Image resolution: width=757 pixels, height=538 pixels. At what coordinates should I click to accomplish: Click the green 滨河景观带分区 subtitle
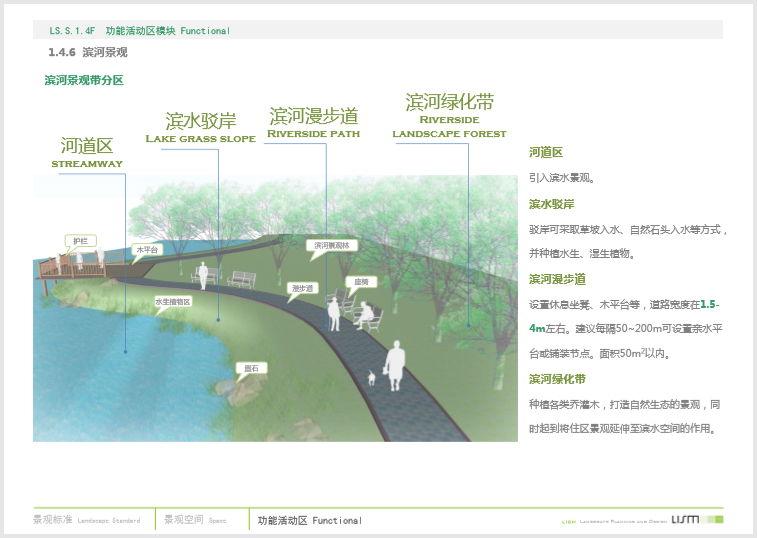click(x=84, y=80)
